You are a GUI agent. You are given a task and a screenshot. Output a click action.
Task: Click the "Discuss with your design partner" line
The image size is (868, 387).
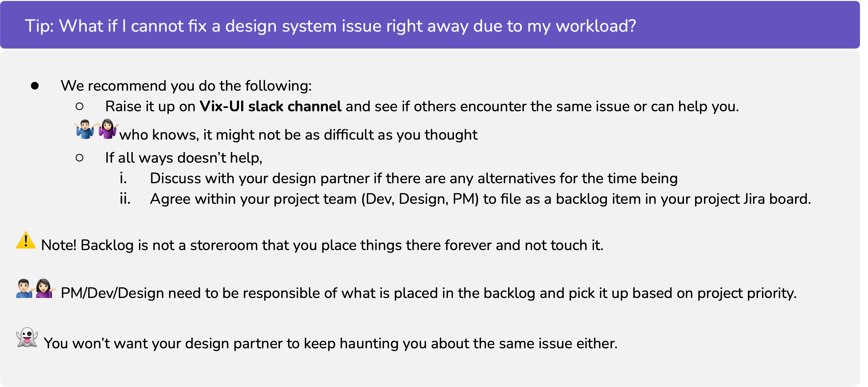click(x=414, y=178)
